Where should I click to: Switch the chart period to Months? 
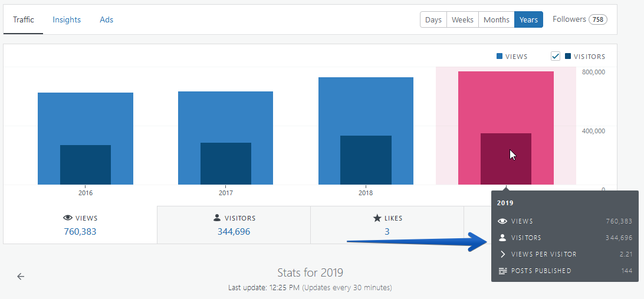point(496,19)
